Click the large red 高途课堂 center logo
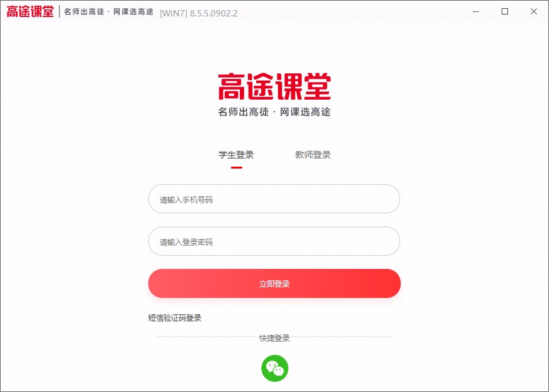 pos(274,86)
